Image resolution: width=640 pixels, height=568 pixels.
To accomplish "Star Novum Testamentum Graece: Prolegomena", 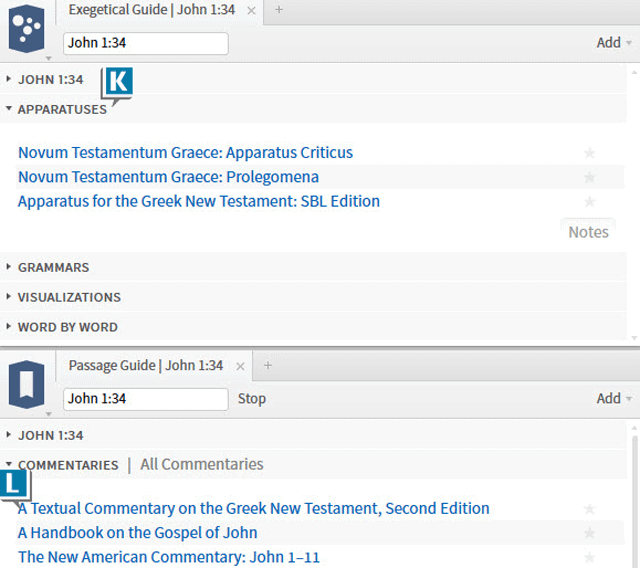I will 589,177.
